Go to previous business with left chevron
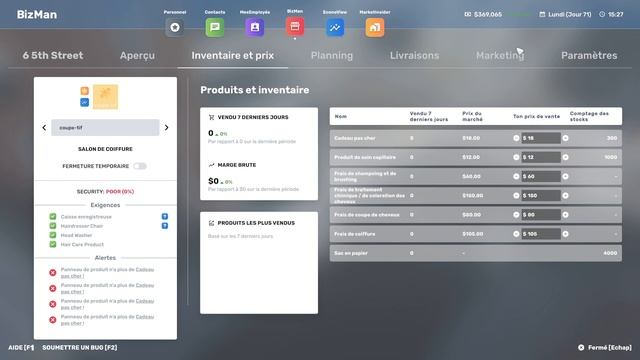 44,128
